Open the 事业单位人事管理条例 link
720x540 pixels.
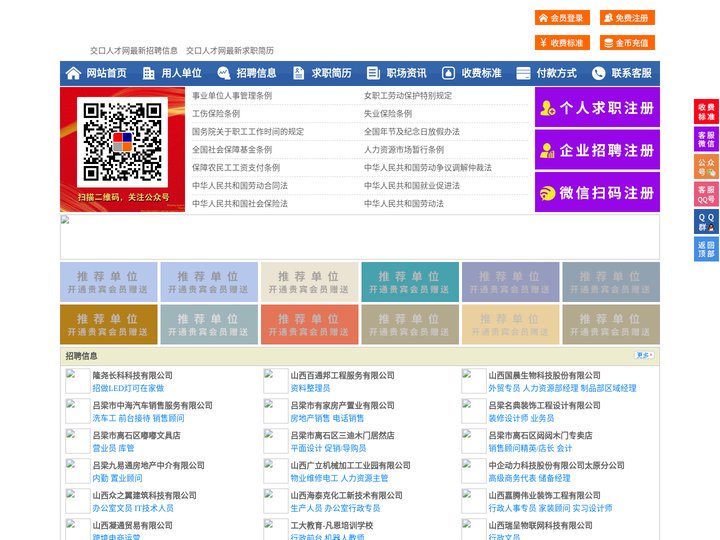232,96
